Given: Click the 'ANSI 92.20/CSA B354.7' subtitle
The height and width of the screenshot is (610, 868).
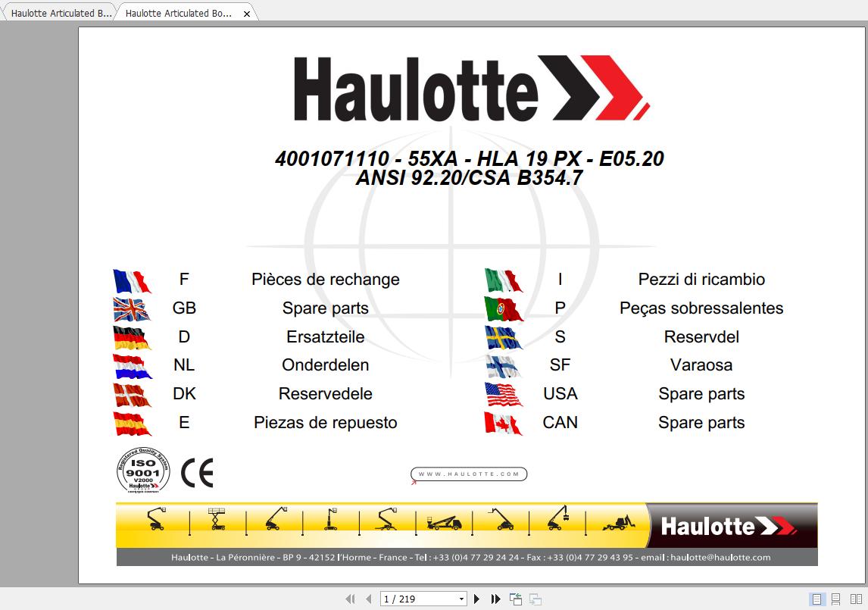Looking at the screenshot, I should 470,178.
